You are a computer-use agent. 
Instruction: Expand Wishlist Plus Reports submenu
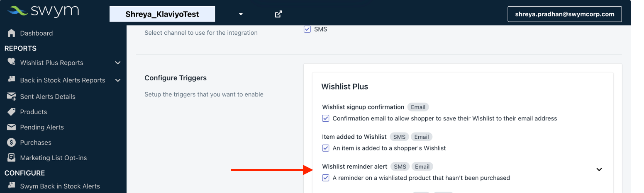click(118, 63)
